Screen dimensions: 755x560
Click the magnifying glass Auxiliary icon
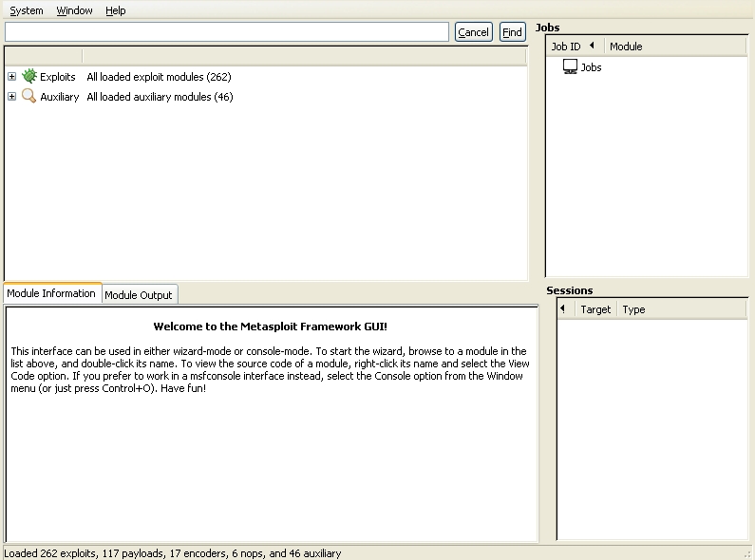[x=28, y=96]
